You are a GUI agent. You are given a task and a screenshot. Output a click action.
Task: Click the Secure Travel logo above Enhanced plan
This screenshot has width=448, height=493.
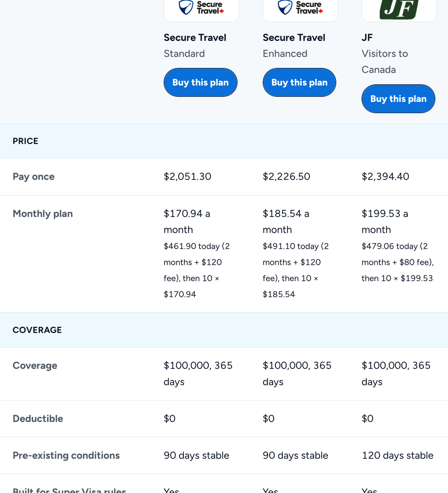click(x=300, y=8)
